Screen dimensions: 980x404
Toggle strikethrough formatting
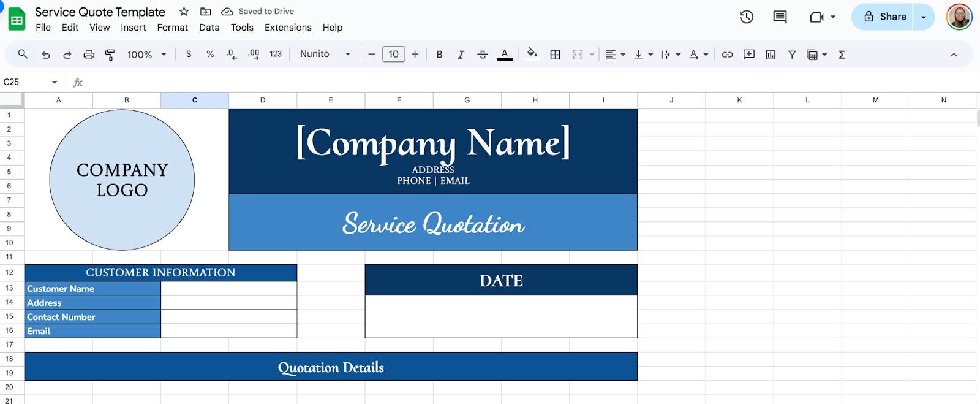pyautogui.click(x=483, y=55)
